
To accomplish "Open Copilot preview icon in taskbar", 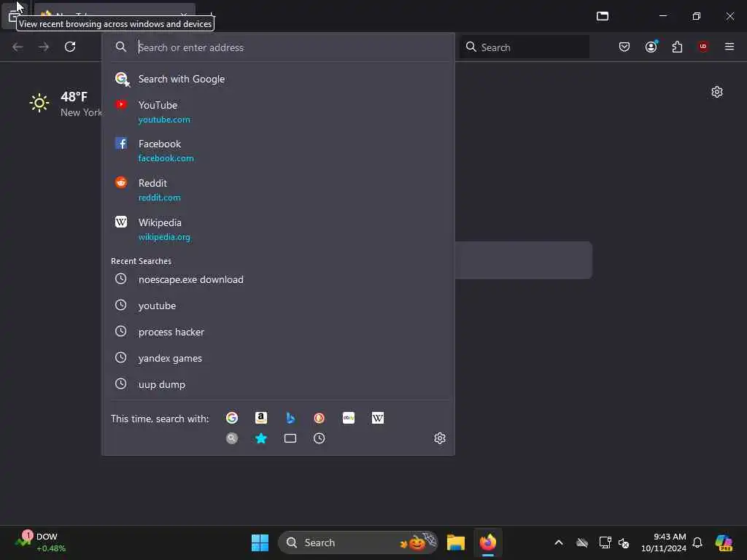I will pos(724,542).
